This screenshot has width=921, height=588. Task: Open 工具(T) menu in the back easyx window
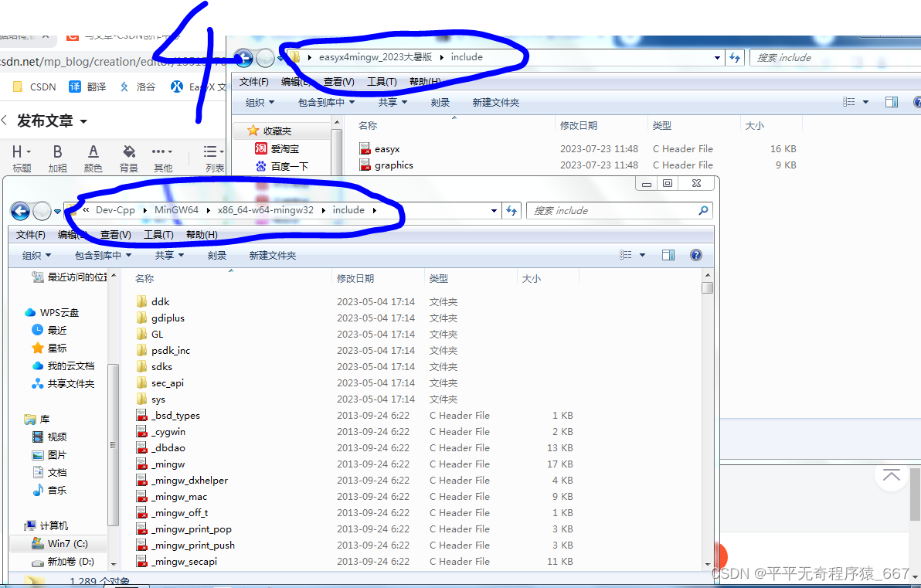coord(382,82)
